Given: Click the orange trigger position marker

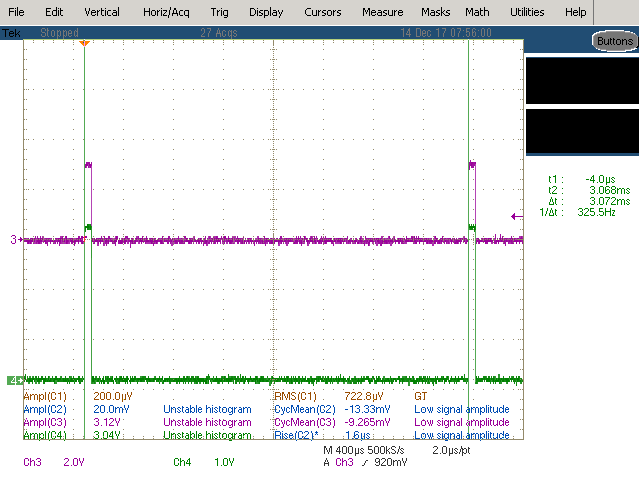Looking at the screenshot, I should point(84,43).
